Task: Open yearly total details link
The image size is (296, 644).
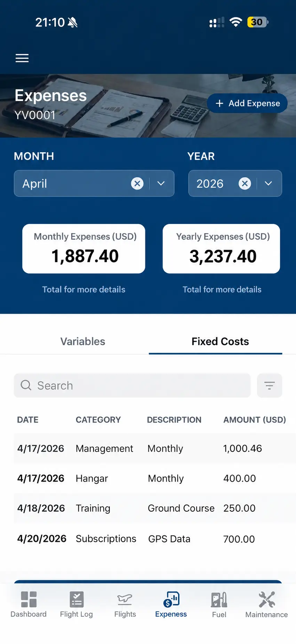Action: [222, 289]
